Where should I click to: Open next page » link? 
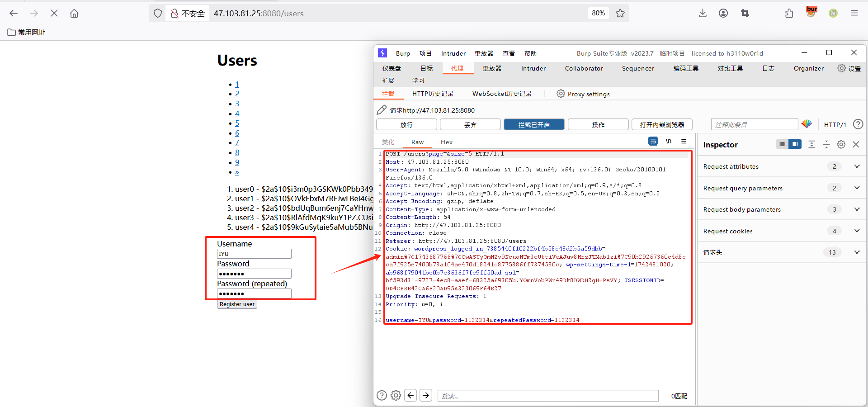click(237, 172)
